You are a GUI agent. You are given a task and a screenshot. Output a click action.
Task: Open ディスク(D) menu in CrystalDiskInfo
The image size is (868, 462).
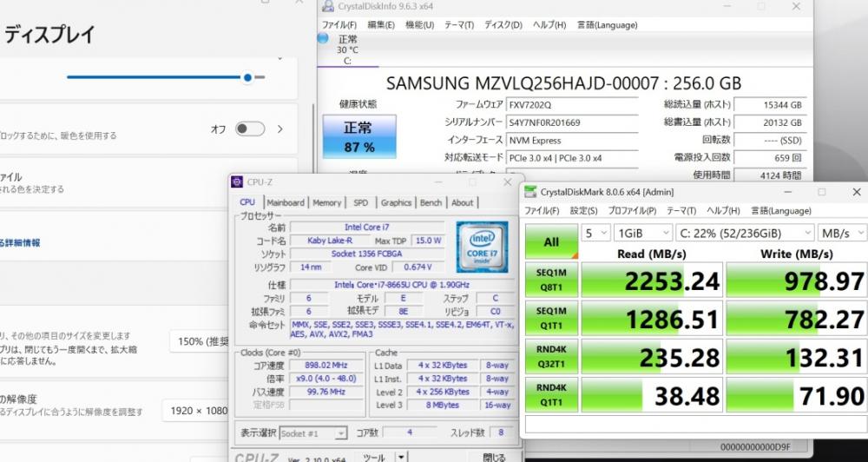coord(503,25)
